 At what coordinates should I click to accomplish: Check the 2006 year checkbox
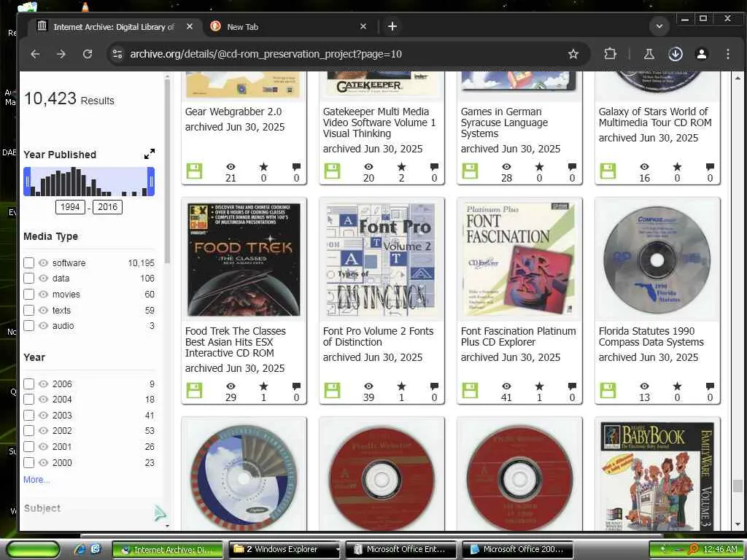[x=28, y=384]
